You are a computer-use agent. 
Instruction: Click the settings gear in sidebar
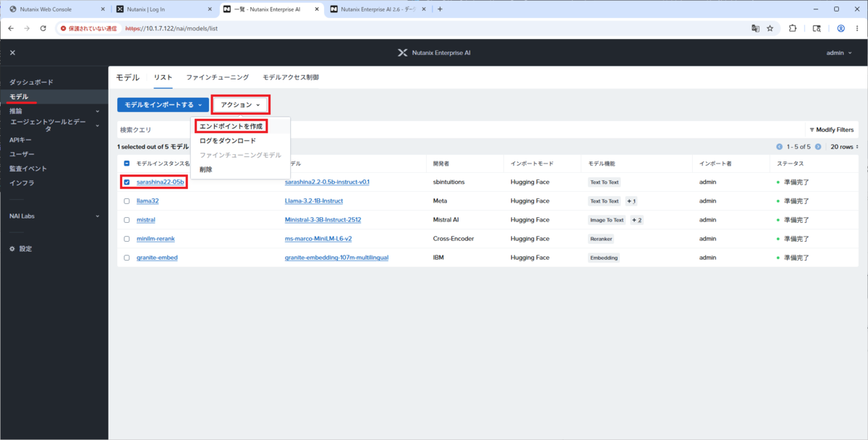point(12,249)
